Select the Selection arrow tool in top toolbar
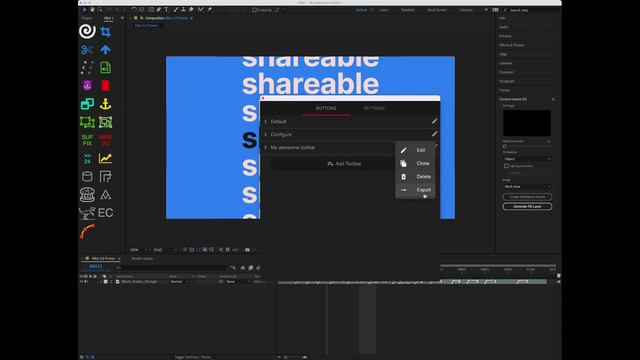The height and width of the screenshot is (360, 640). tap(85, 9)
